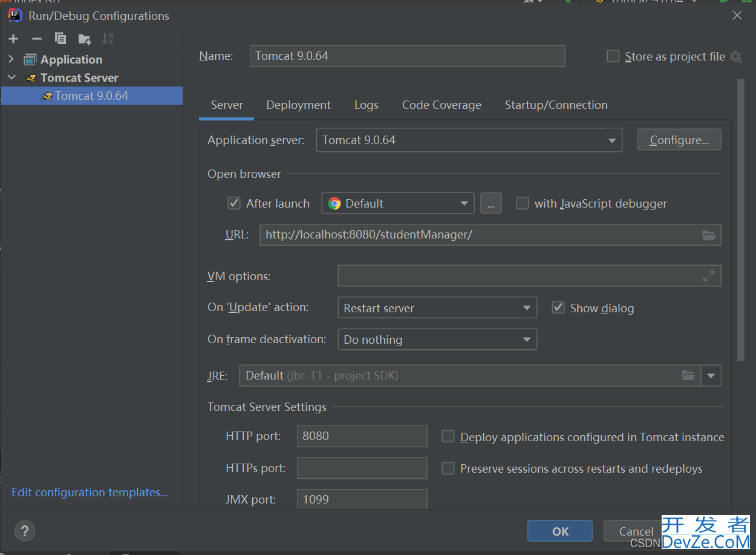The width and height of the screenshot is (756, 555).
Task: Open project file storage settings gear
Action: (x=735, y=56)
